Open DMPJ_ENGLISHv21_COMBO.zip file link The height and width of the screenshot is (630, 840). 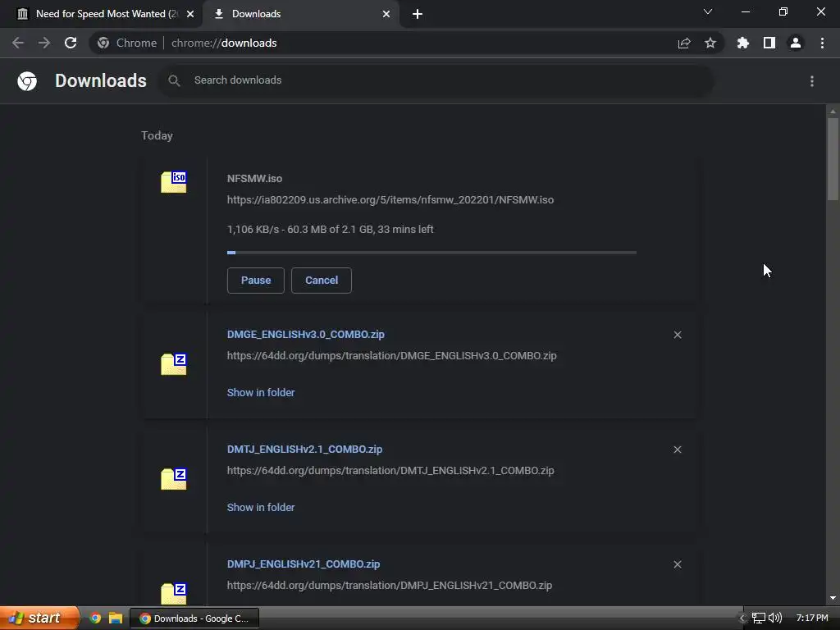pyautogui.click(x=304, y=564)
